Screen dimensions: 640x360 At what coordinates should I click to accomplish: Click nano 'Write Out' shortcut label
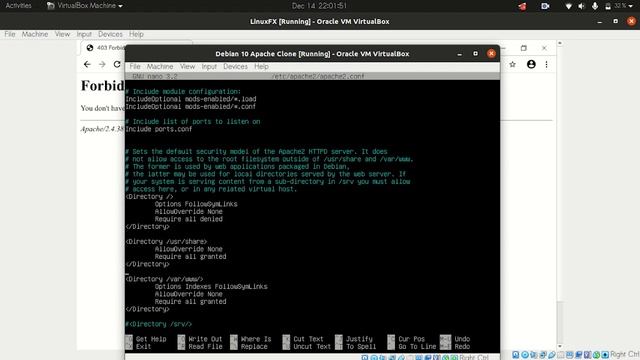click(205, 339)
